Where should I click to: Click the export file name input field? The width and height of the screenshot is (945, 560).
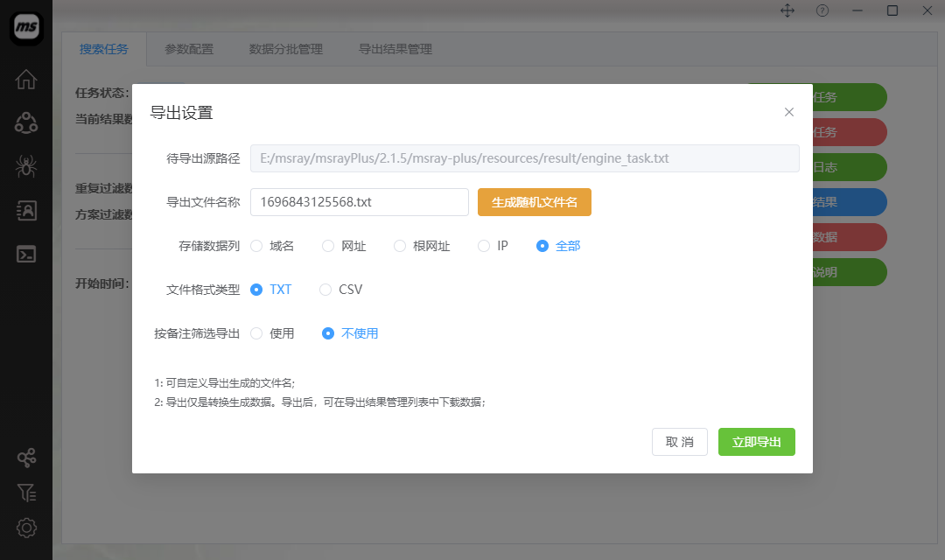(x=360, y=202)
